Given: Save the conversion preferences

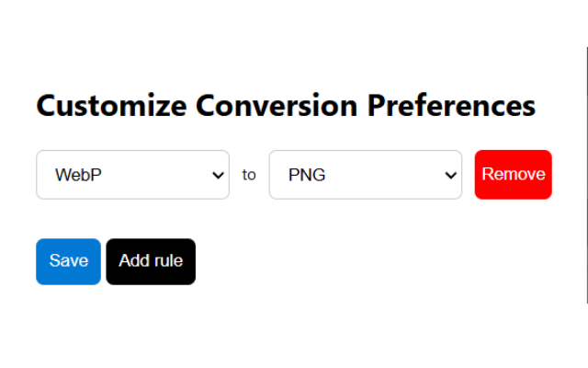Looking at the screenshot, I should pos(68,261).
